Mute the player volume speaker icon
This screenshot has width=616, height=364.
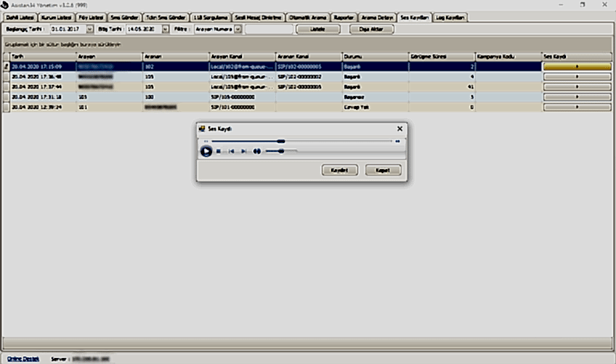[256, 151]
